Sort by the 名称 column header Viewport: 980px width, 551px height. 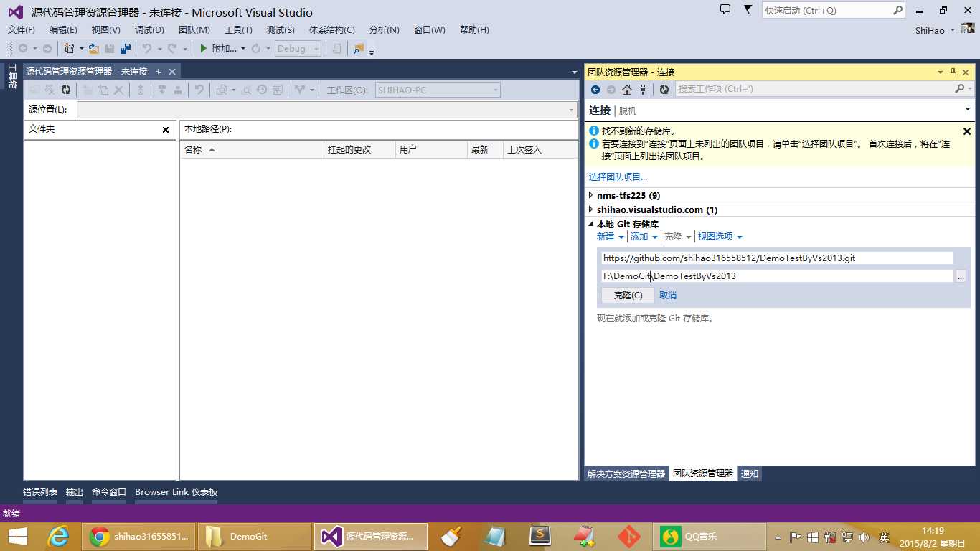[x=252, y=150]
